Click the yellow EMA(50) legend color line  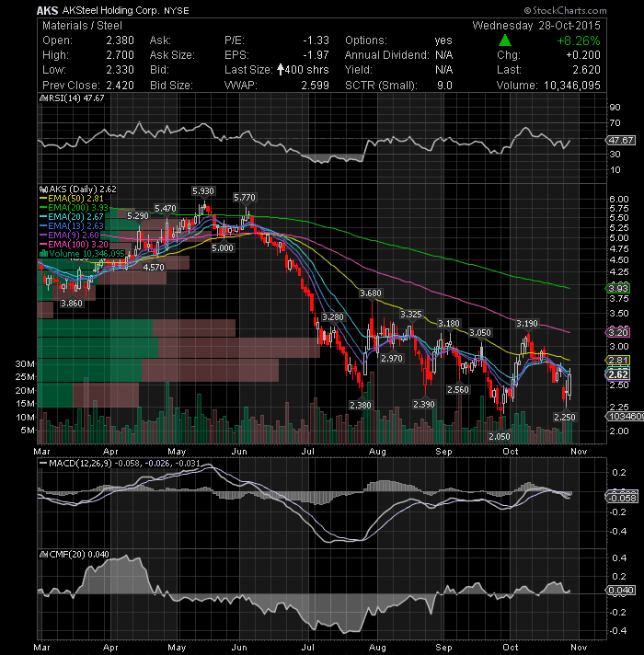coord(43,199)
